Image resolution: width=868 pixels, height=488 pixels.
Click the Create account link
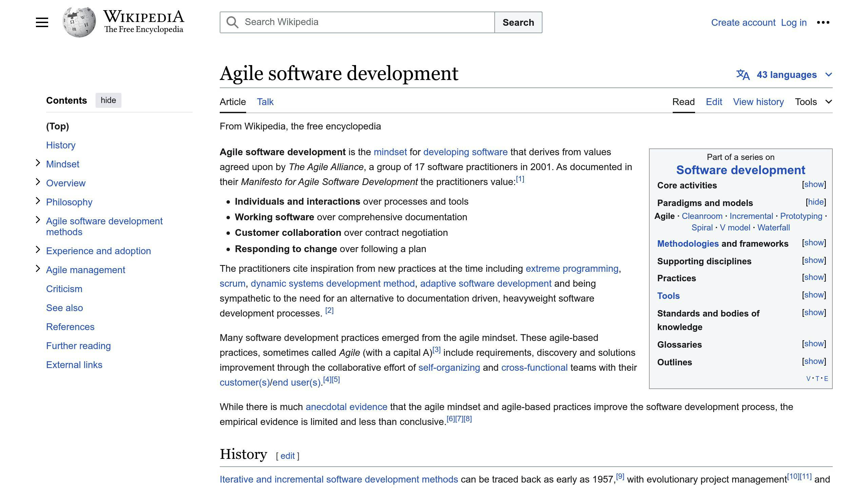click(x=744, y=22)
